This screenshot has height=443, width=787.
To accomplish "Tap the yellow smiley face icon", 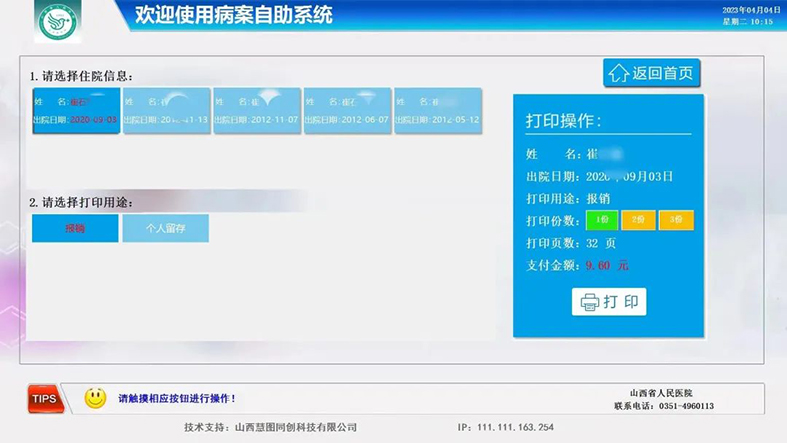I will (x=95, y=398).
